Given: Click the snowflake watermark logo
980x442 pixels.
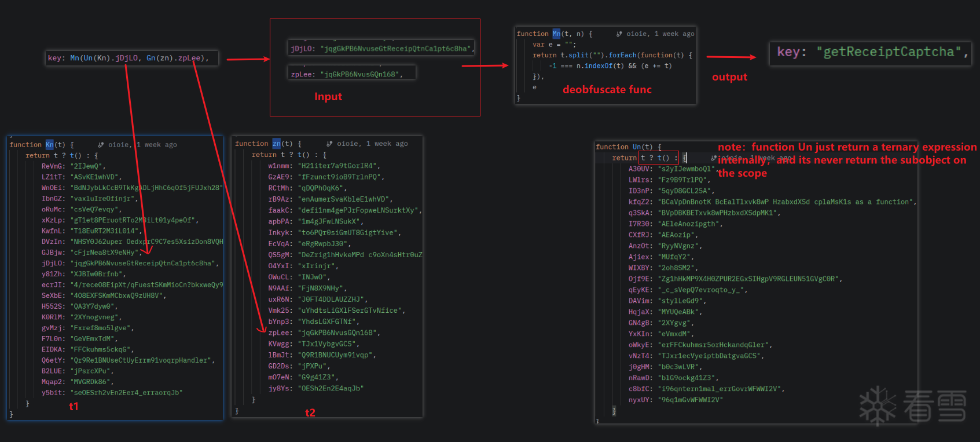Looking at the screenshot, I should 878,406.
